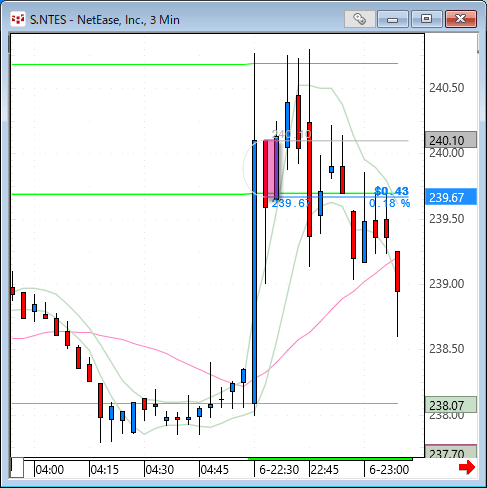Click the 239.00 price axis value
The image size is (487, 488).
[447, 284]
